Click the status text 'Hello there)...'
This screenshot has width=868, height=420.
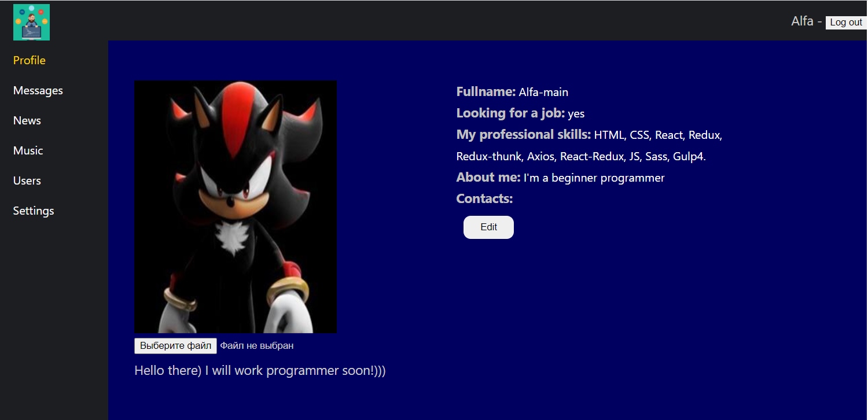pyautogui.click(x=260, y=371)
